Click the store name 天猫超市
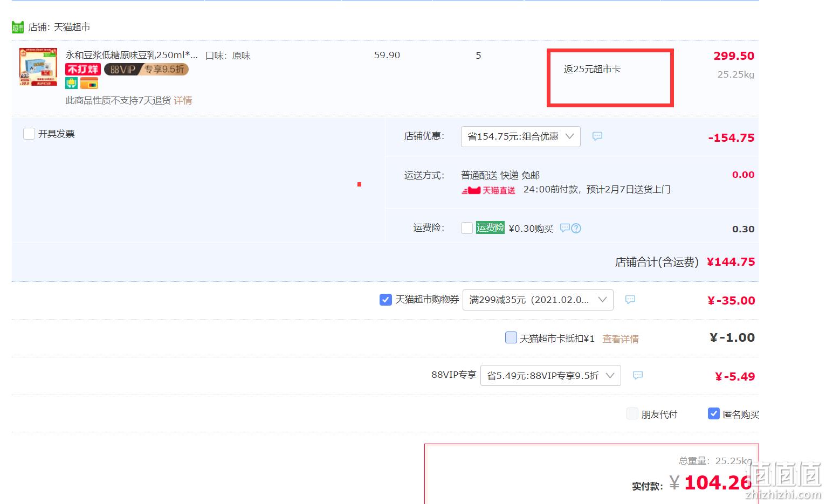 point(72,27)
